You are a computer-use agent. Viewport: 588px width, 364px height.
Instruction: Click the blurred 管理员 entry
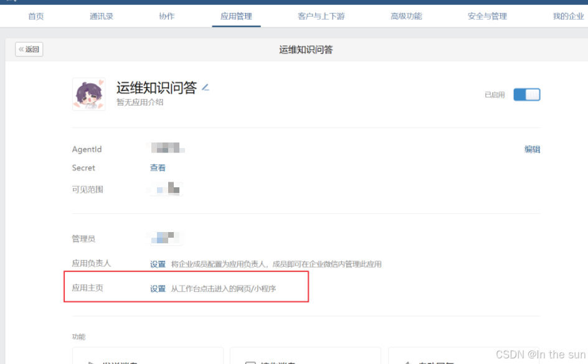(x=166, y=238)
